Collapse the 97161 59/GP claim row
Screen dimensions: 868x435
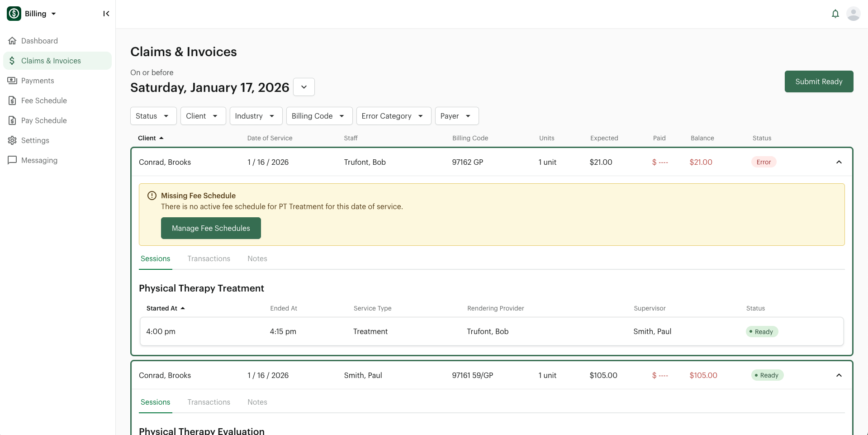point(839,375)
